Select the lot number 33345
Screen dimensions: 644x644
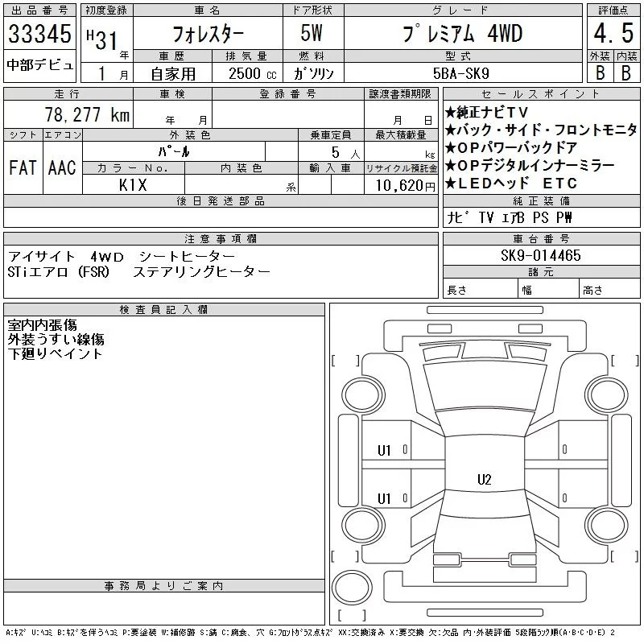click(x=40, y=35)
